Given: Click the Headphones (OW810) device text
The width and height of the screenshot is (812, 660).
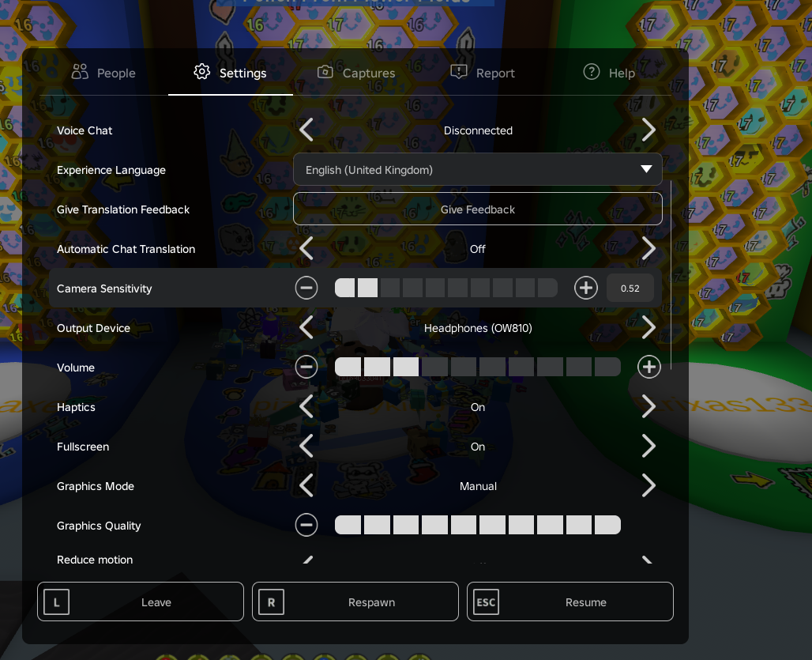Looking at the screenshot, I should point(478,328).
